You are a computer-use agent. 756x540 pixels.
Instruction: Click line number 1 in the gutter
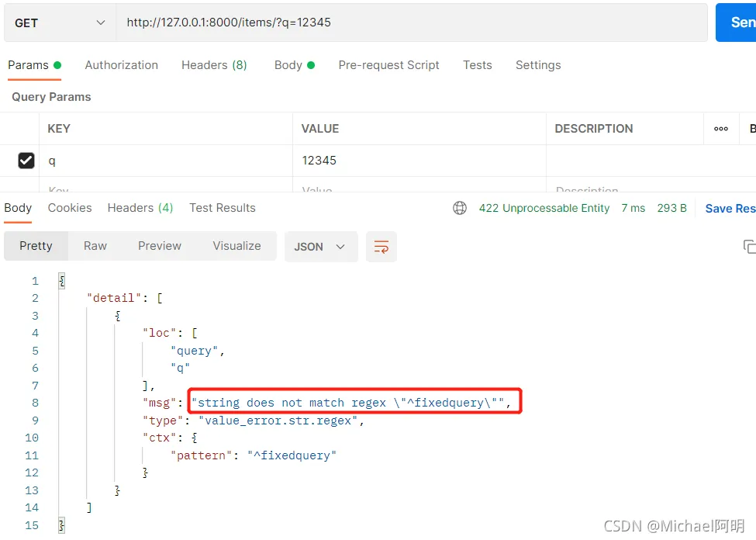[x=35, y=281]
